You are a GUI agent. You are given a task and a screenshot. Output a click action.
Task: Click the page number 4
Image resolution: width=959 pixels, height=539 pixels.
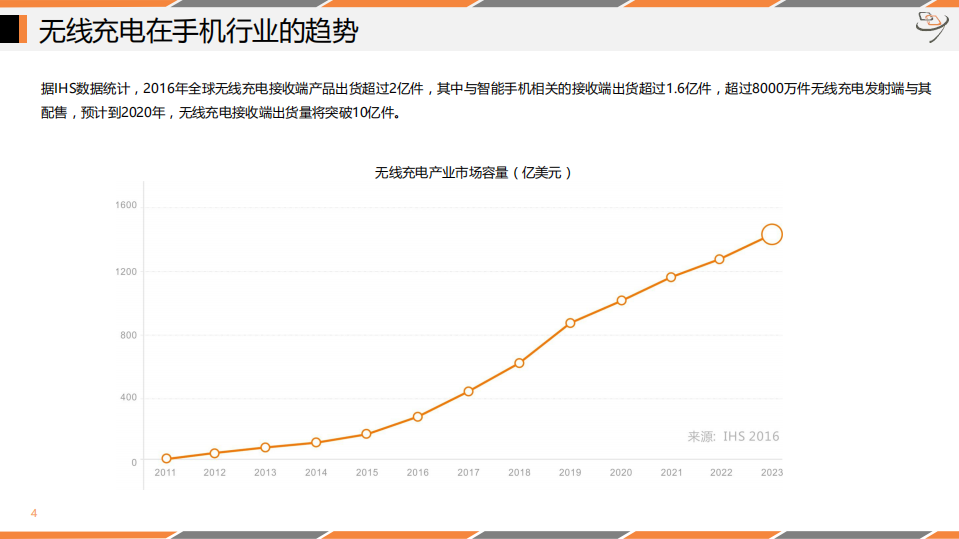pos(34,513)
